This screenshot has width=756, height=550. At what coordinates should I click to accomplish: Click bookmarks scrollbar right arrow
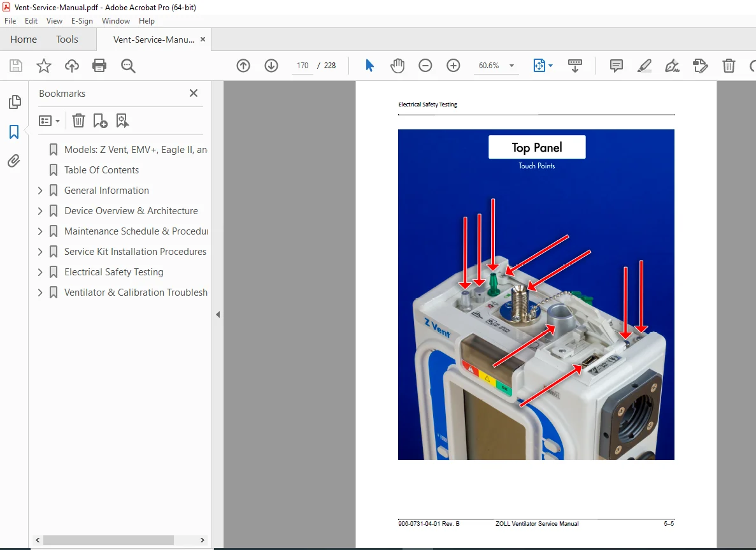203,540
